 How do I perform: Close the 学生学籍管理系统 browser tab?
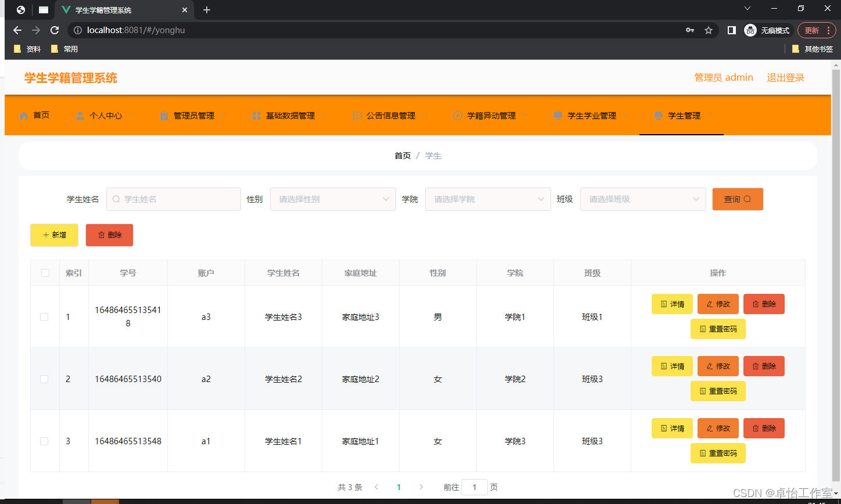click(185, 10)
